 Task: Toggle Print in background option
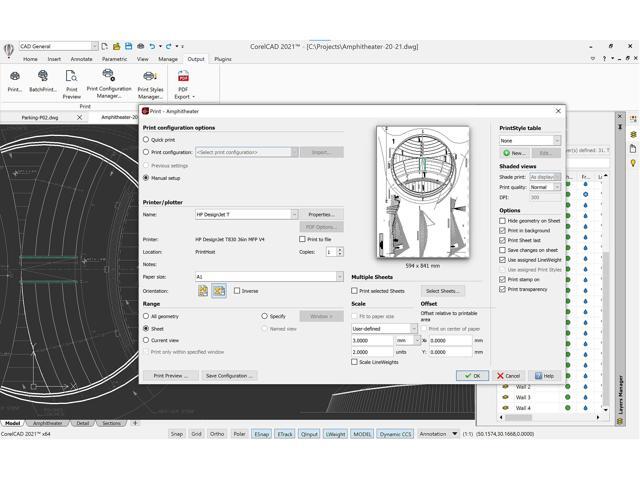tap(502, 230)
